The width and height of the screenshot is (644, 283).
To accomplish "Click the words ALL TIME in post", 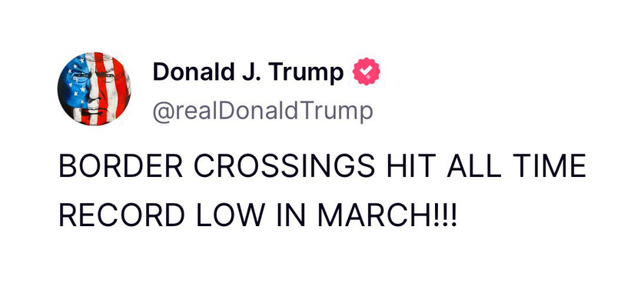I will (516, 166).
